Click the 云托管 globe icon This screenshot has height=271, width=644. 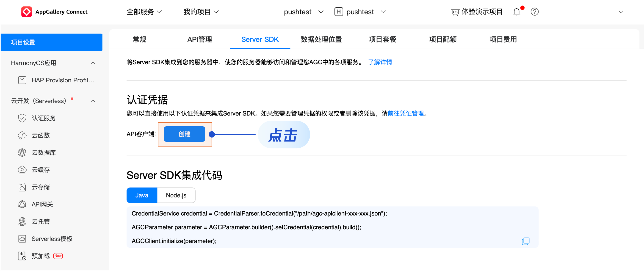(x=22, y=221)
